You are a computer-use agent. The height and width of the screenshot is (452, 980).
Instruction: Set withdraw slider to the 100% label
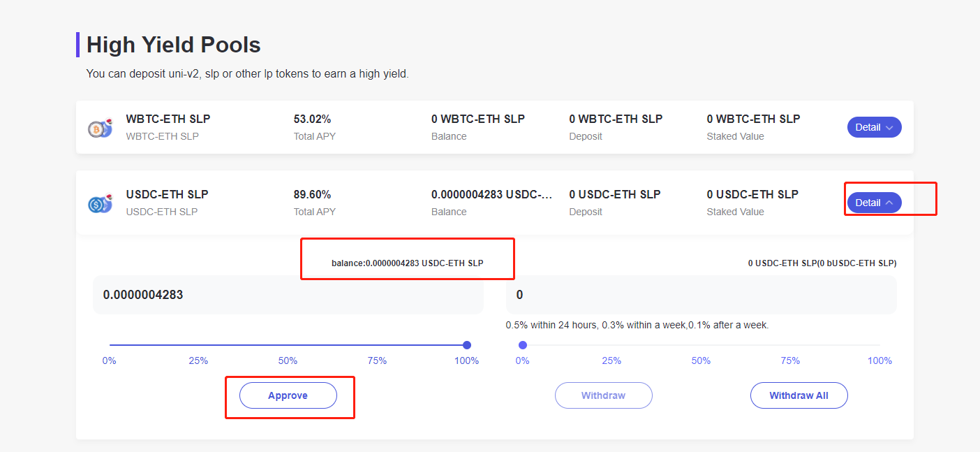(879, 361)
